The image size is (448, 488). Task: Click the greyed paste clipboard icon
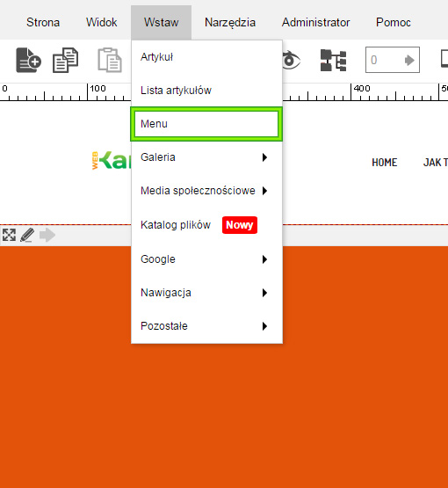click(x=110, y=60)
